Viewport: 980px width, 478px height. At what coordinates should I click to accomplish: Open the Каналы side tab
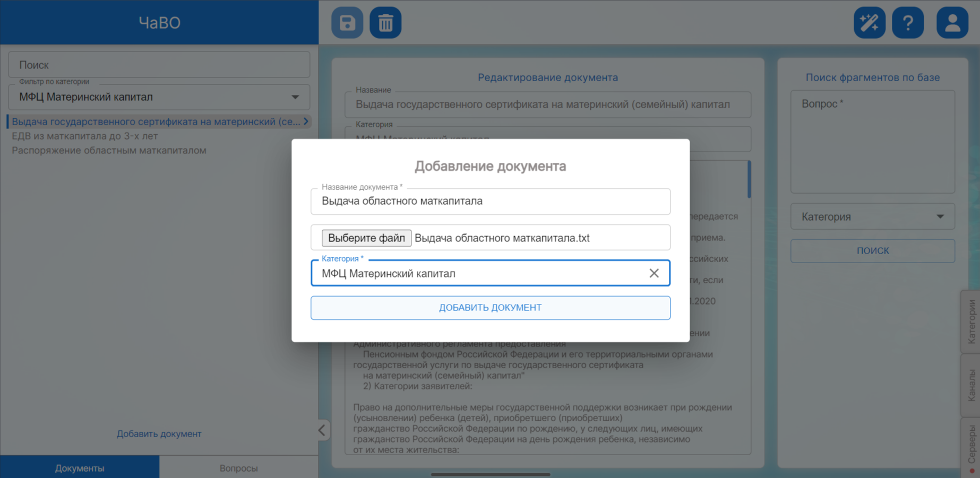pos(971,385)
